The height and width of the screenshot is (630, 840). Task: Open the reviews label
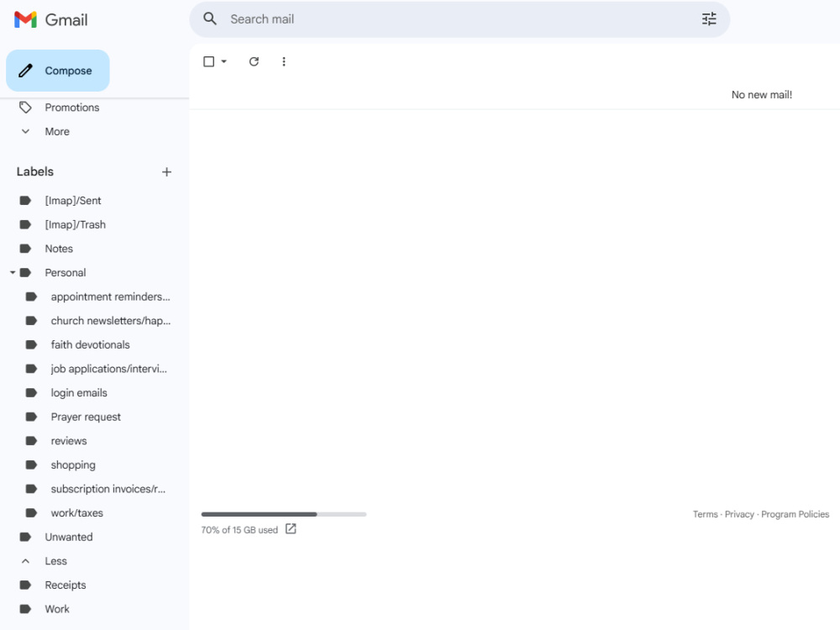click(69, 441)
